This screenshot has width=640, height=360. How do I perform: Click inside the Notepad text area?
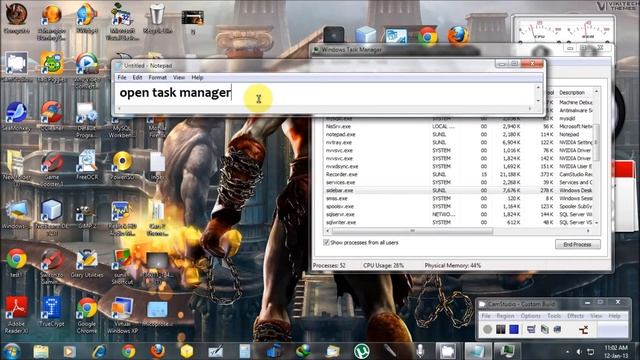pos(325,94)
